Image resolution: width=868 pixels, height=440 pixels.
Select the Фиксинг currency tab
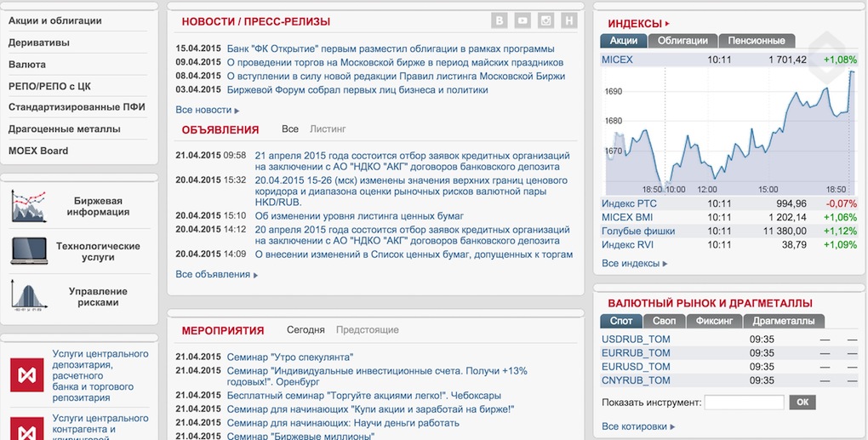(714, 321)
